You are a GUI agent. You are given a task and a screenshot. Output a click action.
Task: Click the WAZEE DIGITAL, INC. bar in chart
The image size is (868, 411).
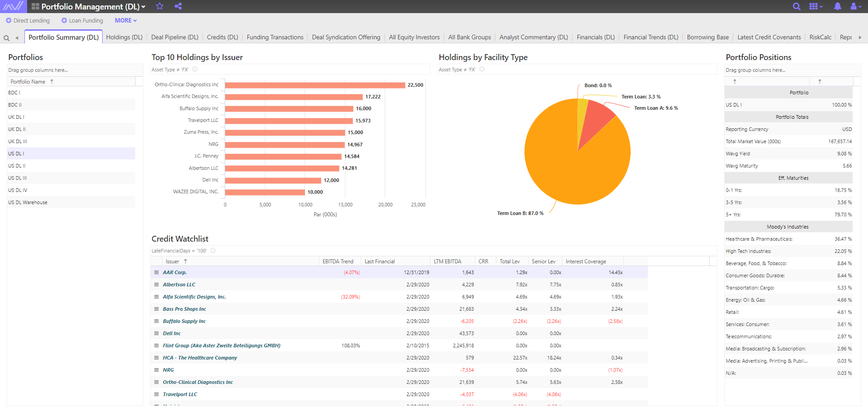click(x=265, y=192)
